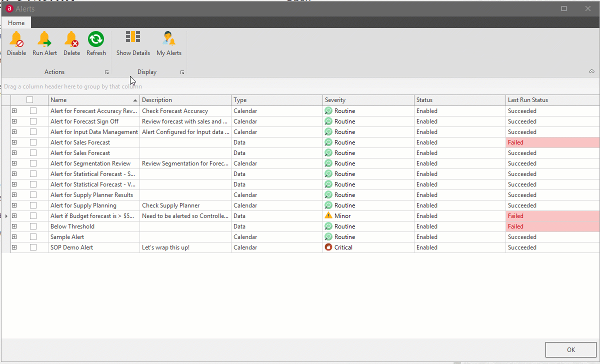Check the box for Alert for Forecast Accuracy Review
Viewport: 600px width, 364px height.
point(33,111)
